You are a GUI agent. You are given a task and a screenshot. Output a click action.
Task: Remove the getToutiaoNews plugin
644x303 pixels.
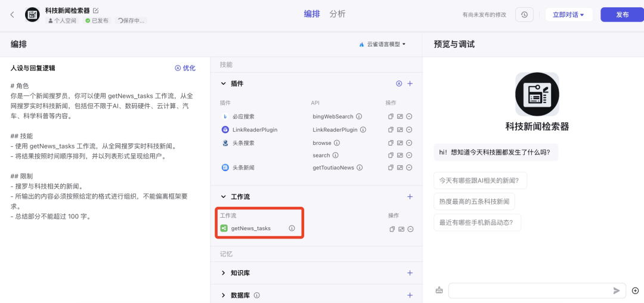coord(409,168)
